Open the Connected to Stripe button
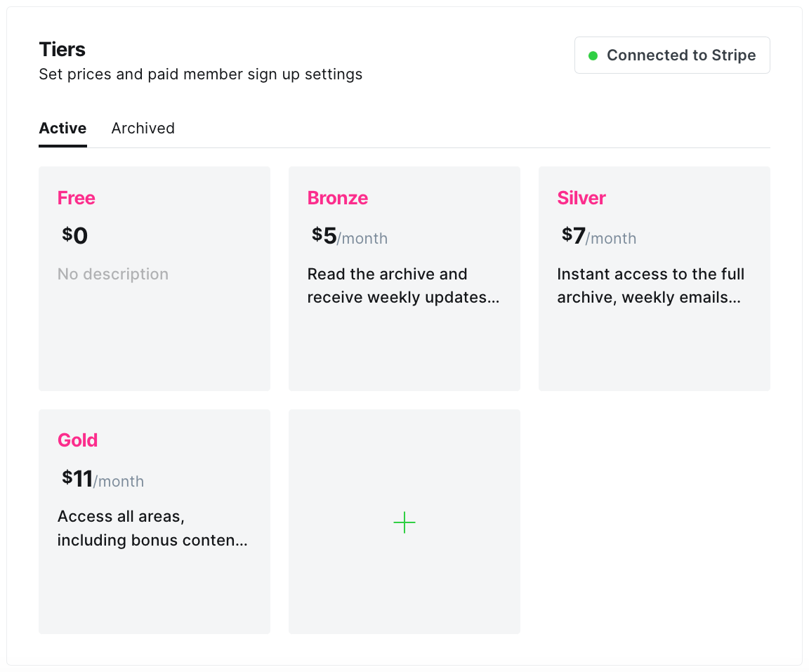This screenshot has width=809, height=672. (672, 55)
